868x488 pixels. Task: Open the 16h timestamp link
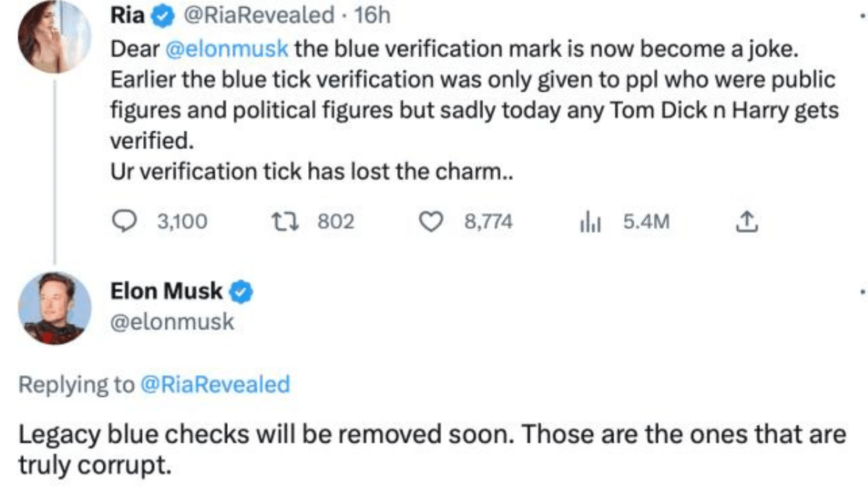click(373, 14)
